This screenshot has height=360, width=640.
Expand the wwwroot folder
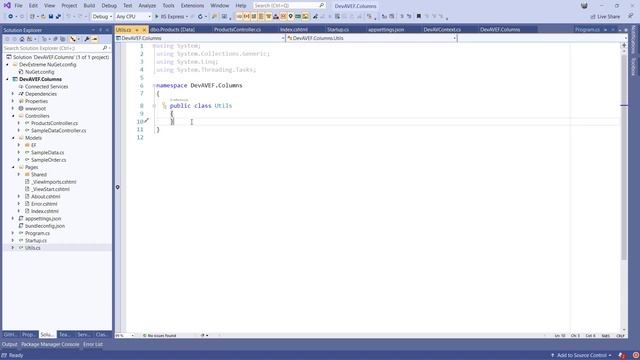[x=13, y=109]
